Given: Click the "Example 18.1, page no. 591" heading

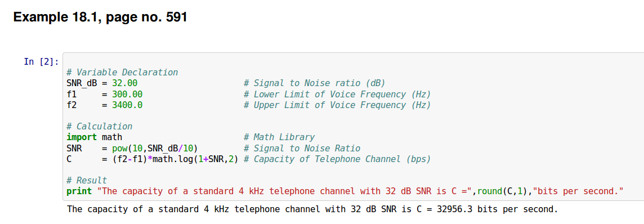Looking at the screenshot, I should click(x=100, y=17).
